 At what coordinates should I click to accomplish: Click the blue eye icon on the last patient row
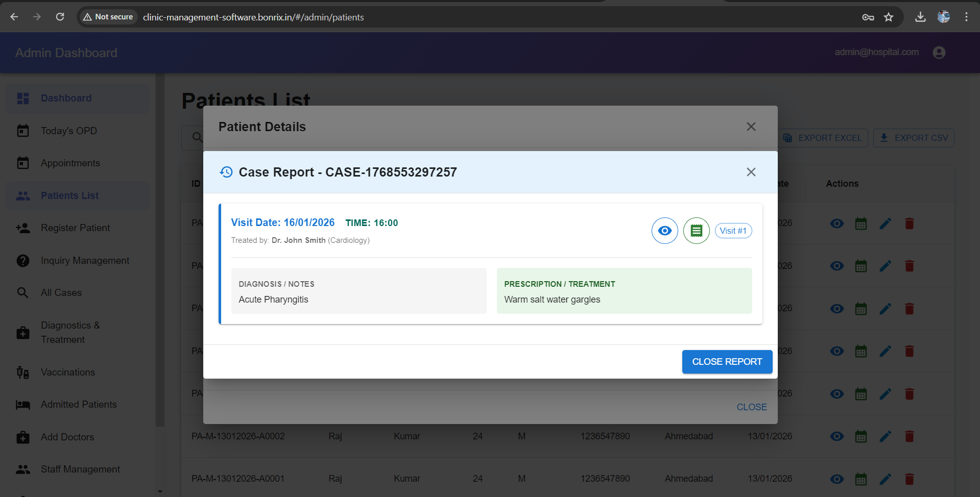[836, 479]
